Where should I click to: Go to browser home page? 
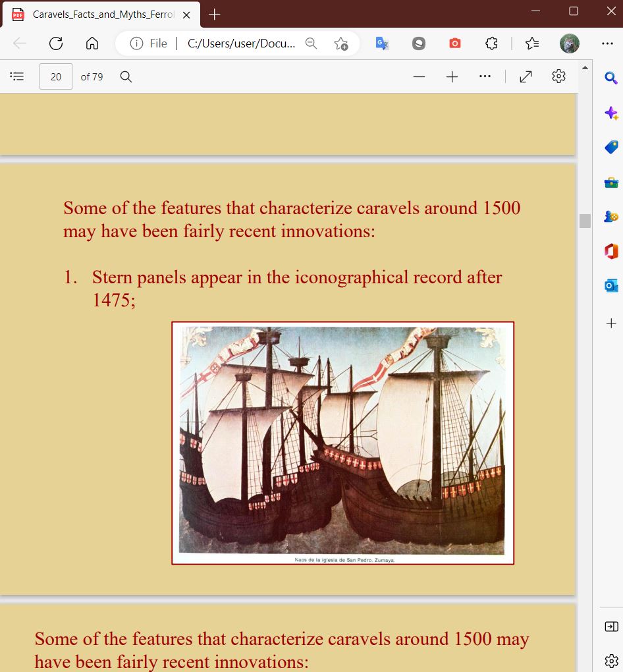(92, 43)
